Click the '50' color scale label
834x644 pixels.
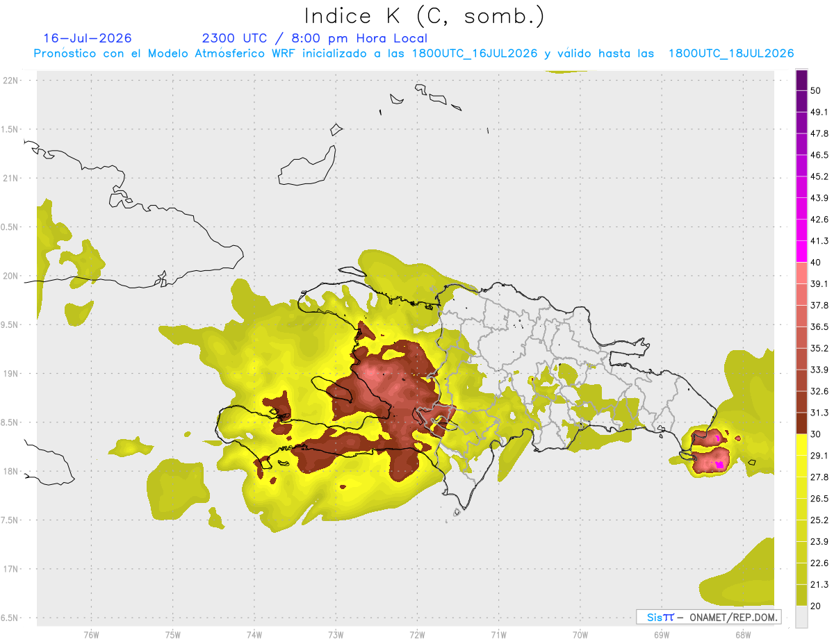(817, 91)
